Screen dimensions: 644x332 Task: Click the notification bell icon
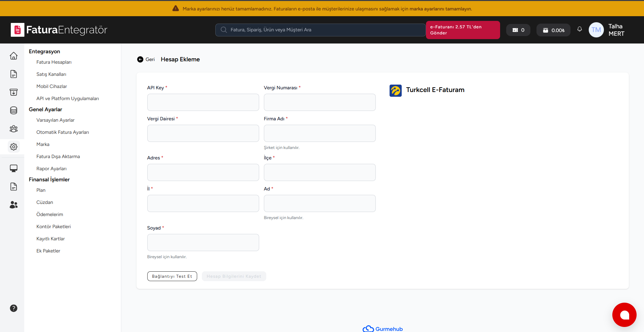[580, 29]
